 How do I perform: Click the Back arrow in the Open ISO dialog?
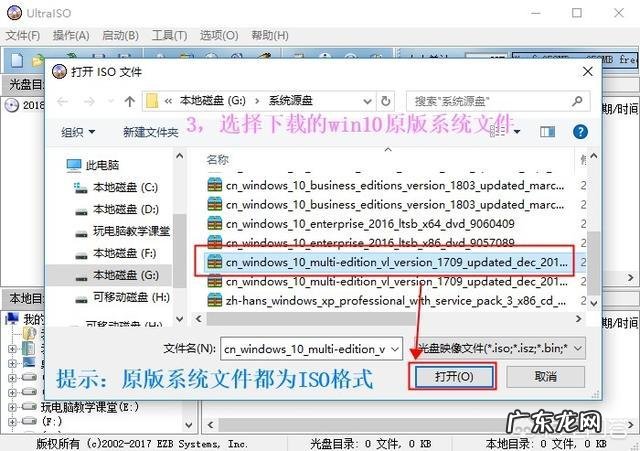62,101
